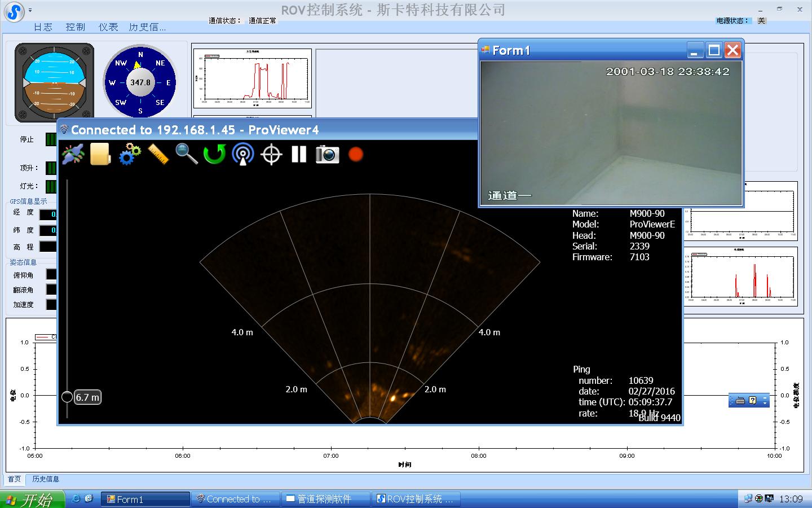The height and width of the screenshot is (508, 812).
Task: Open the quick access dropdown arrow beside logo
Action: click(x=30, y=10)
